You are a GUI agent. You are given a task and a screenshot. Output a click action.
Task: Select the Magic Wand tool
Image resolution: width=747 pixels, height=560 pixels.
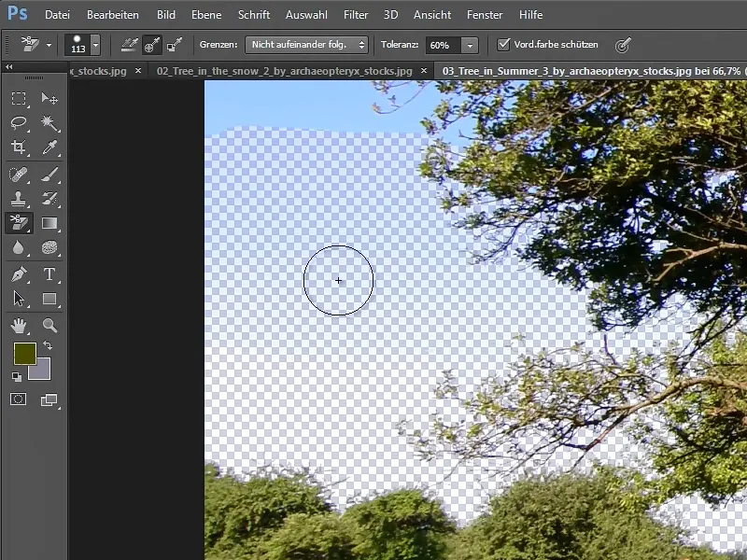coord(49,123)
